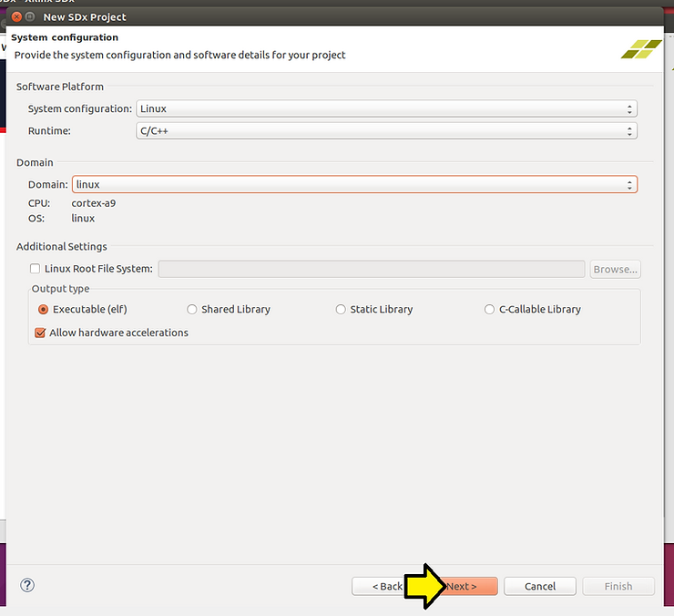Choose Shared Library output type

192,309
